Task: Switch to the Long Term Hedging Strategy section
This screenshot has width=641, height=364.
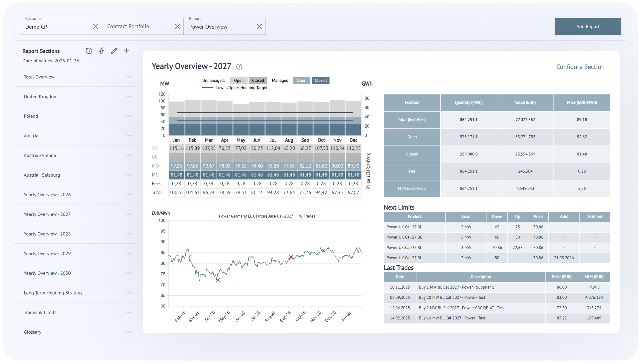Action: (53, 293)
